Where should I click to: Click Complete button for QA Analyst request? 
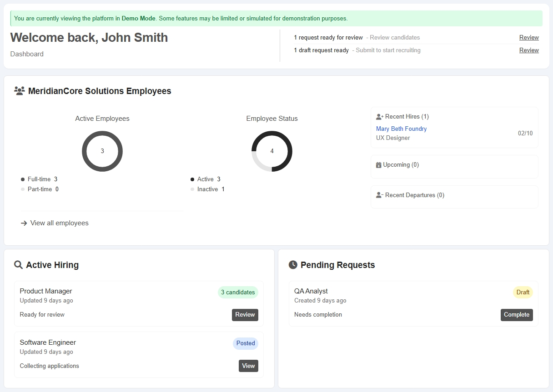517,315
